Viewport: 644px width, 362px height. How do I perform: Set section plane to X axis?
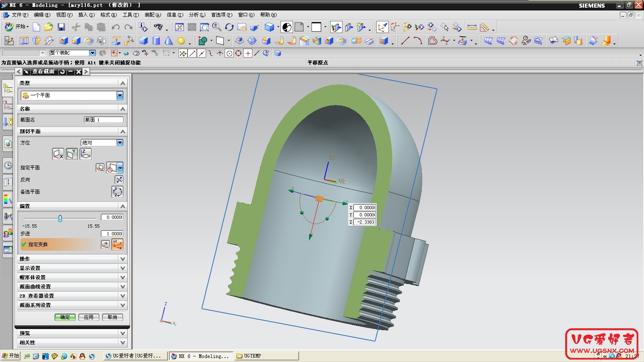58,154
